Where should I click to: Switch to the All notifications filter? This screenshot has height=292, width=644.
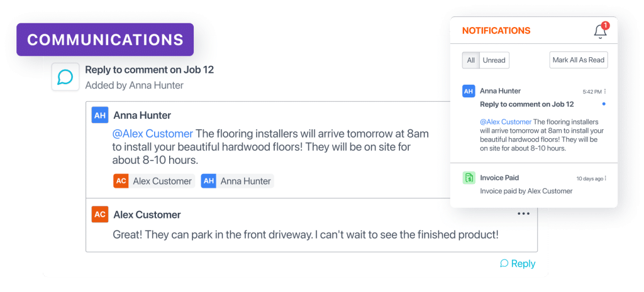click(x=470, y=60)
